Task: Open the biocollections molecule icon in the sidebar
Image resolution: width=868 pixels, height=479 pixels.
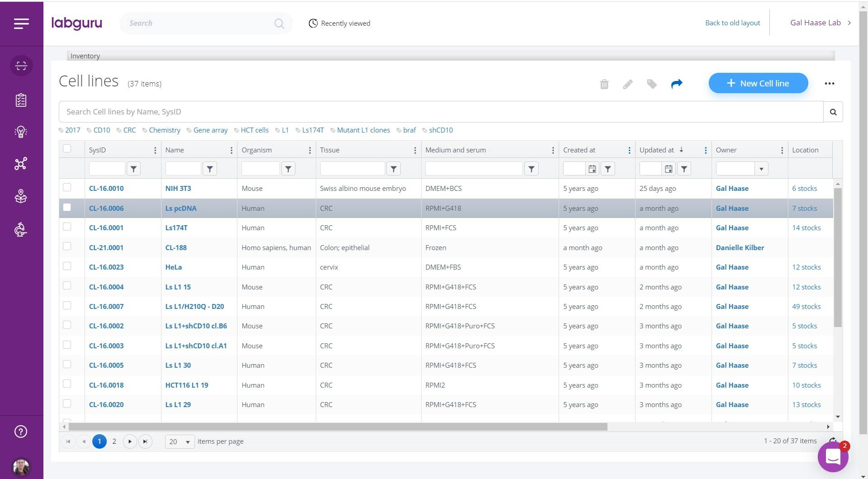Action: [21, 164]
